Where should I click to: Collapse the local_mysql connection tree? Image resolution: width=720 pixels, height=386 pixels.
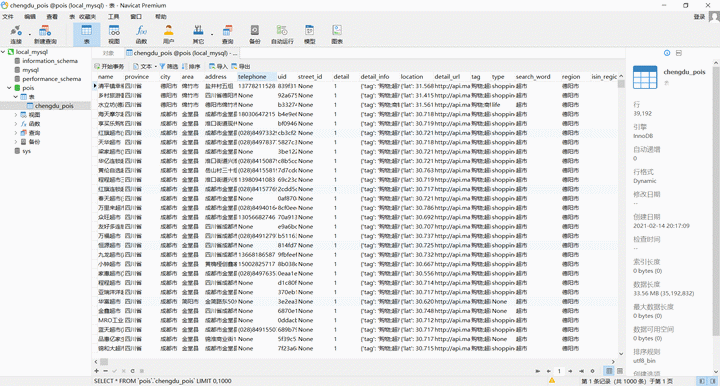pyautogui.click(x=3, y=52)
